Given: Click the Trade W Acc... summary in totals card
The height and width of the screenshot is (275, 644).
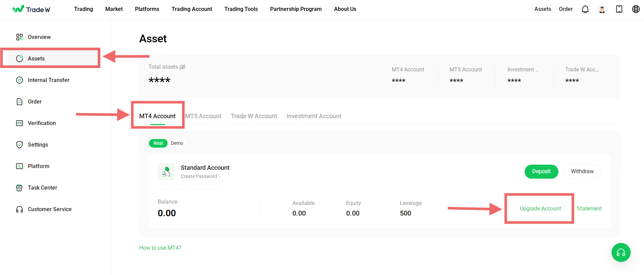Looking at the screenshot, I should coord(582,75).
